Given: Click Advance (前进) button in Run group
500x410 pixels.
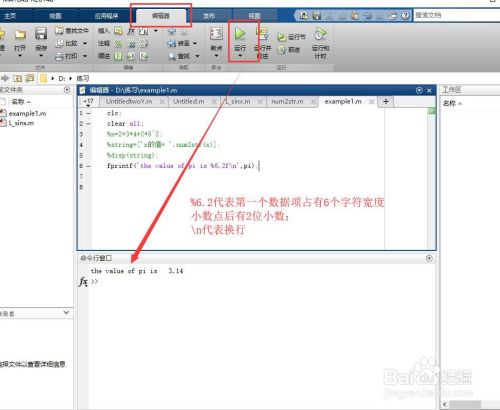Looking at the screenshot, I should tap(289, 50).
